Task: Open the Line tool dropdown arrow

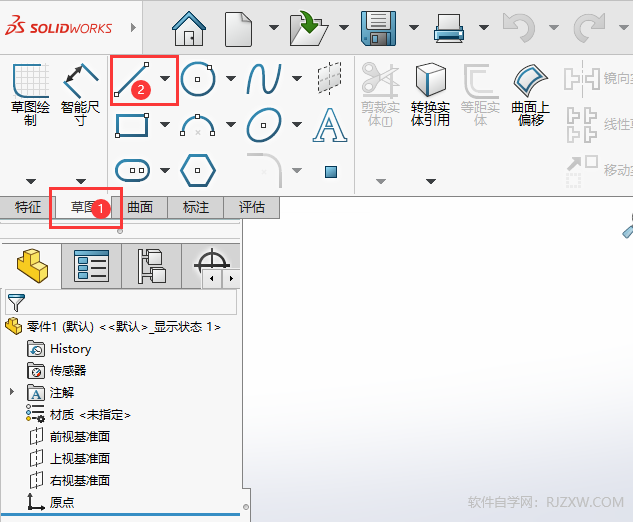Action: tap(165, 78)
